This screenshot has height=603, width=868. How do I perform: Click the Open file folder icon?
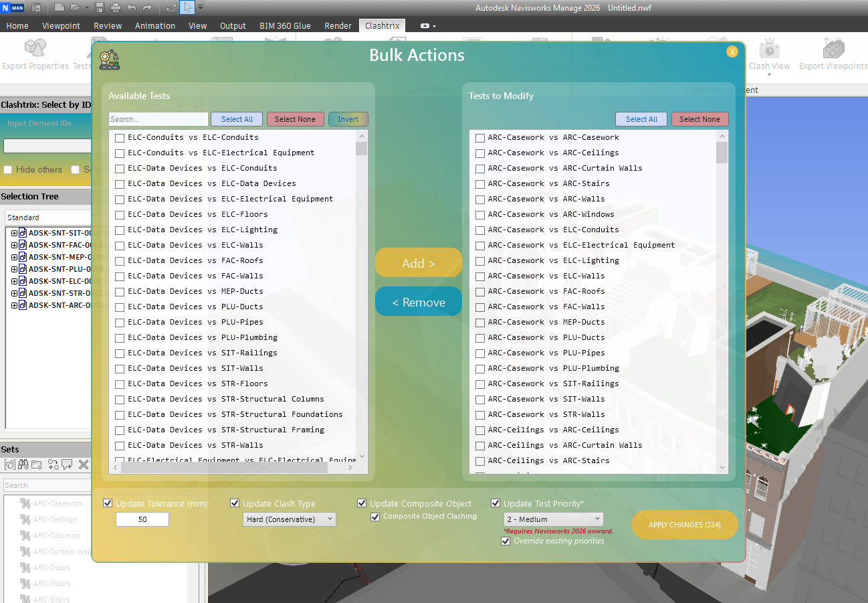tap(75, 7)
